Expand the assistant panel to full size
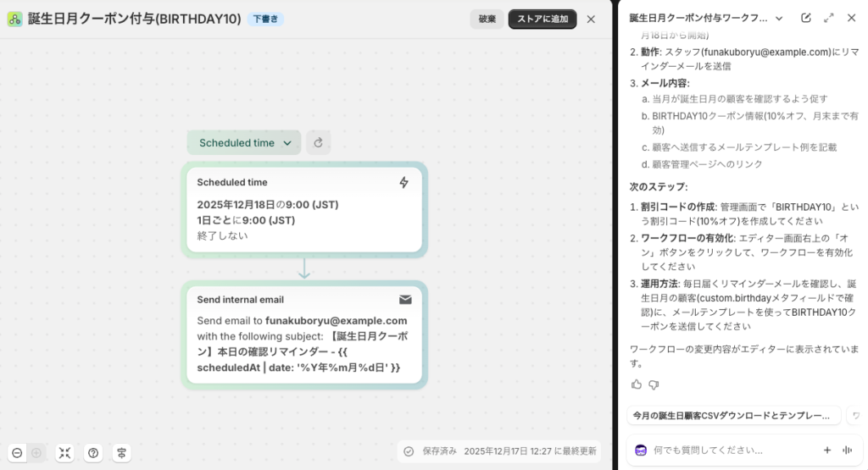 [828, 18]
